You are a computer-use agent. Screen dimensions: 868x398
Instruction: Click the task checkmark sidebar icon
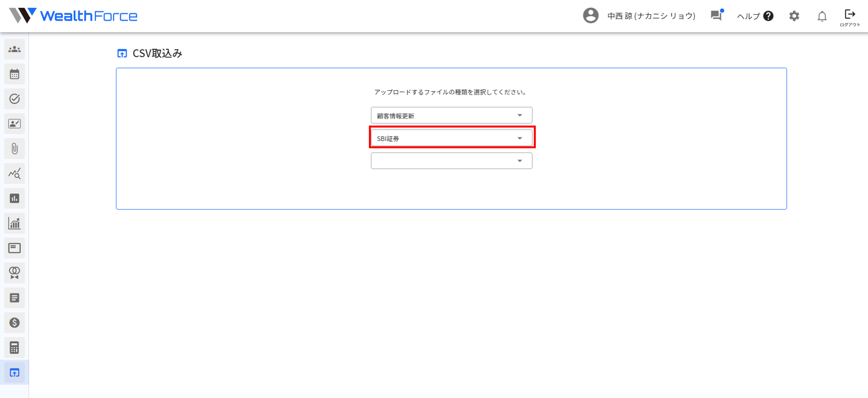[14, 99]
